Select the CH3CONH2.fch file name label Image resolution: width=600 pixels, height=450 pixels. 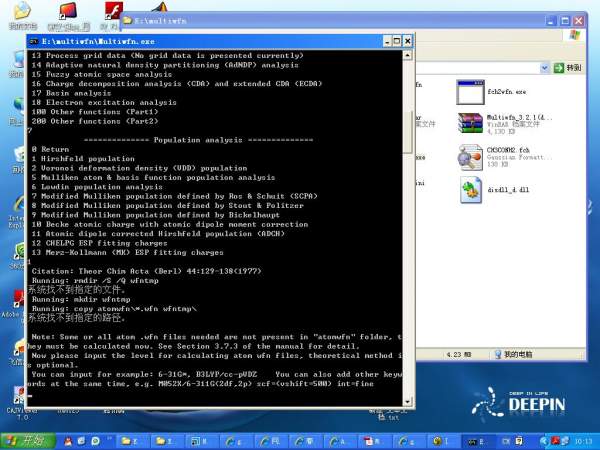tap(508, 150)
